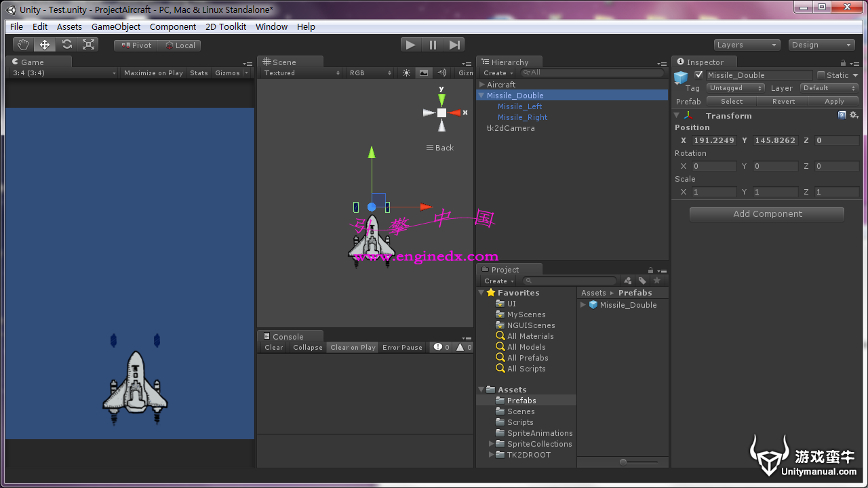Select the Move tool

tap(45, 45)
